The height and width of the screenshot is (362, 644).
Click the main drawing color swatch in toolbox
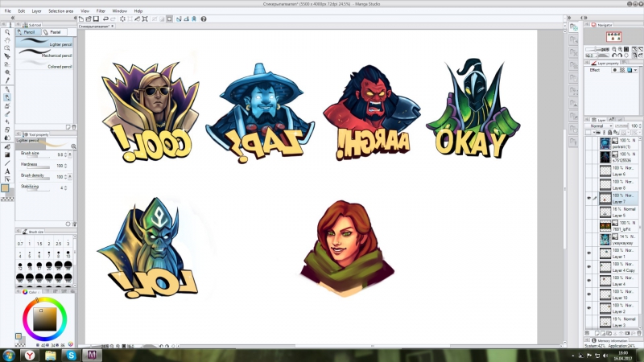coord(5,188)
